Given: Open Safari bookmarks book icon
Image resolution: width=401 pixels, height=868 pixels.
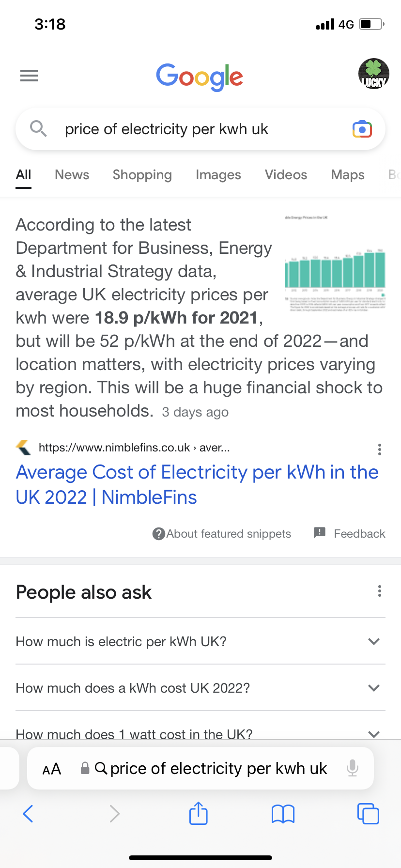Looking at the screenshot, I should (x=283, y=814).
